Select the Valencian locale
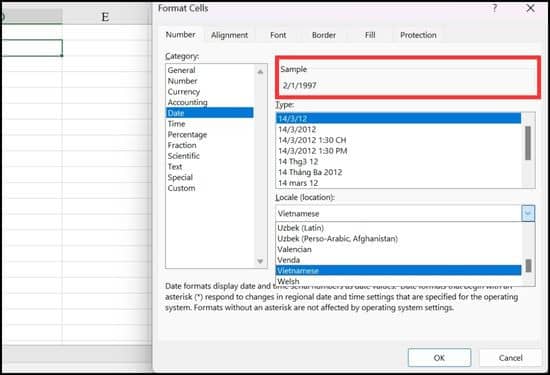 pyautogui.click(x=398, y=249)
